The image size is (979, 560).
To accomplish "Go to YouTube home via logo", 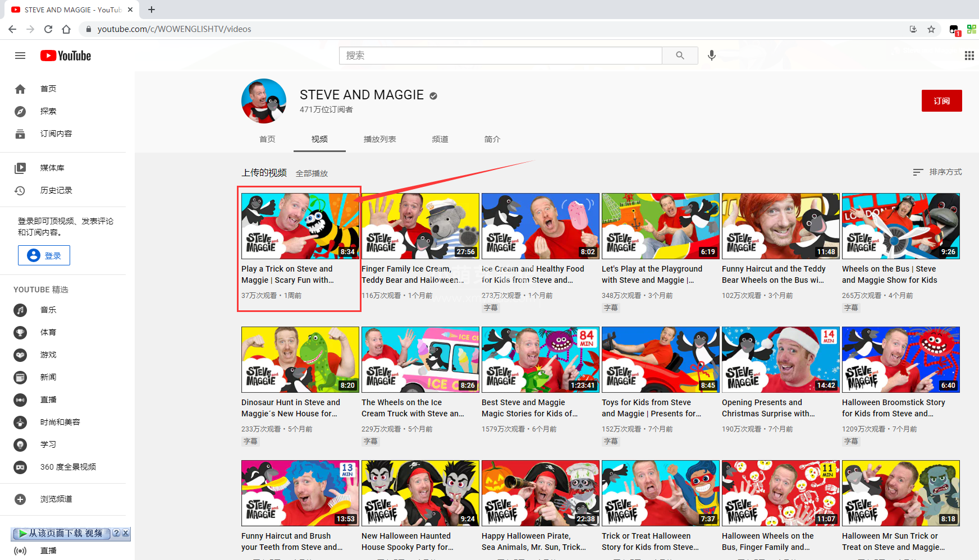I will pos(66,56).
